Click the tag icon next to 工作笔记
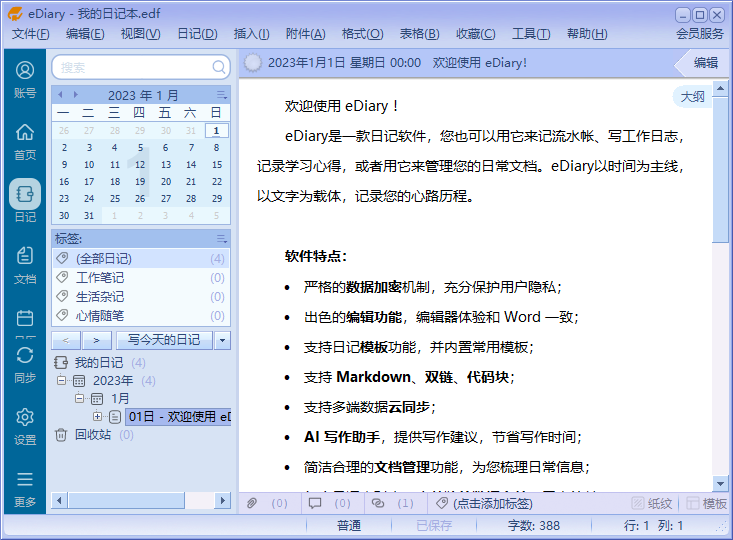Screen dimensions: 733x540 click(x=62, y=277)
